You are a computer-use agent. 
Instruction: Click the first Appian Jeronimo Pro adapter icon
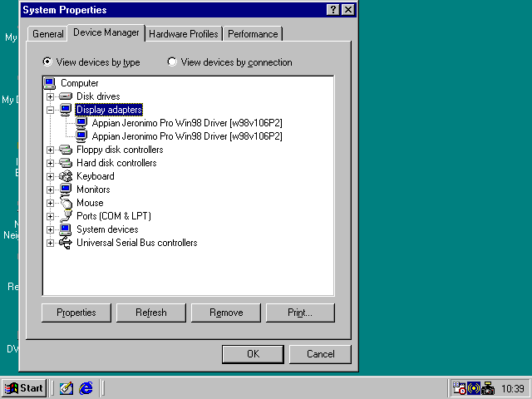81,123
